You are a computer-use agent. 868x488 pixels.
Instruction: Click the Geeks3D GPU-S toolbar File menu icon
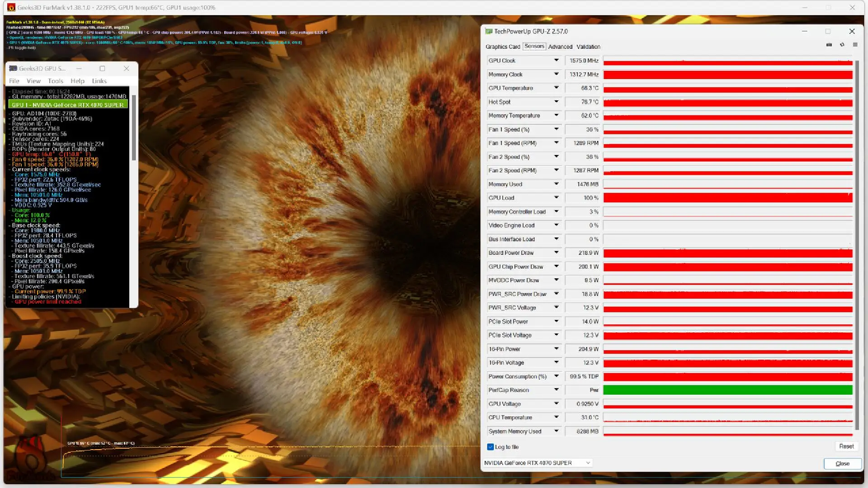coord(14,80)
